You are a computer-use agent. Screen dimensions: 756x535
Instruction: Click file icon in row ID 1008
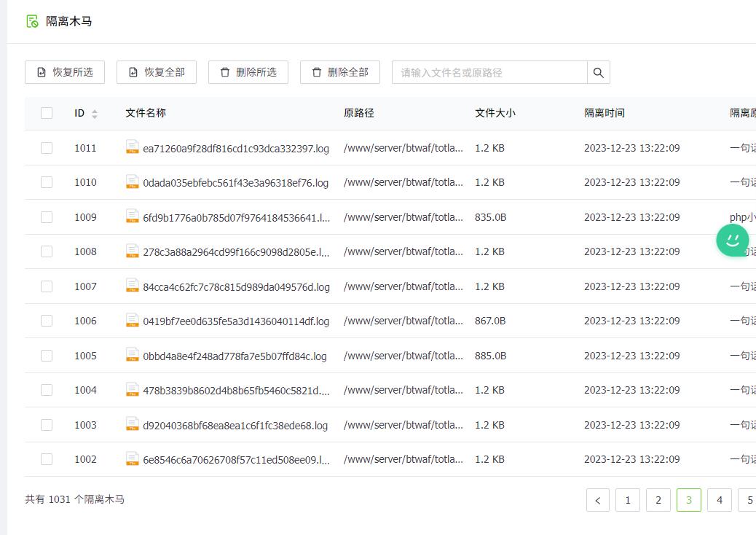132,251
